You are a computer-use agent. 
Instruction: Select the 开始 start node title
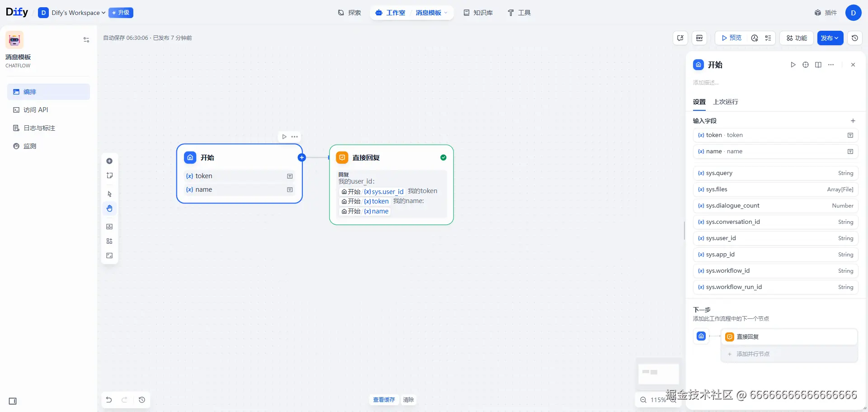208,157
